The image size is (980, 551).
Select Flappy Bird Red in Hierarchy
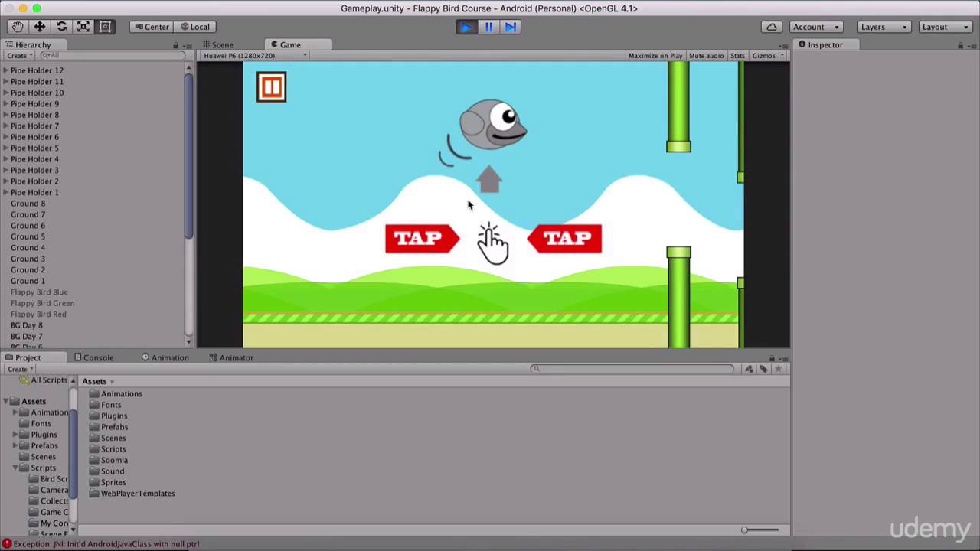[38, 315]
